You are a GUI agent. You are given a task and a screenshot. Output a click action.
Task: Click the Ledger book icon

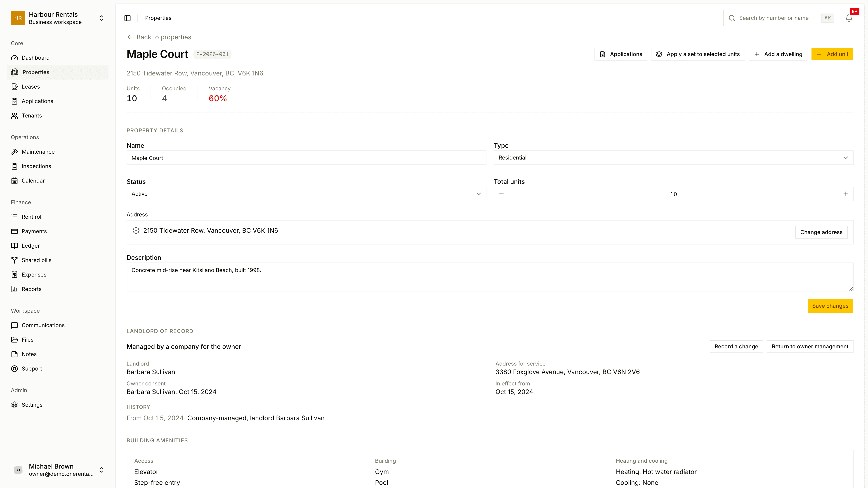14,246
